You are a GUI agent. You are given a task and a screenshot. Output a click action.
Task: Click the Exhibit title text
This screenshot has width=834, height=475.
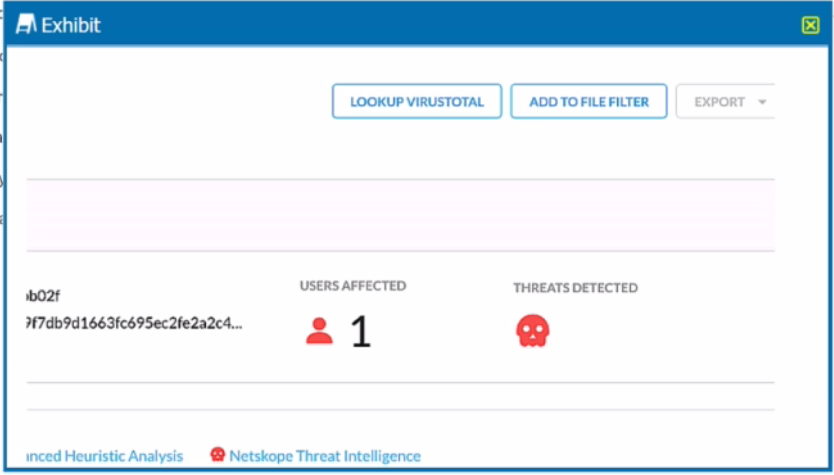(71, 25)
